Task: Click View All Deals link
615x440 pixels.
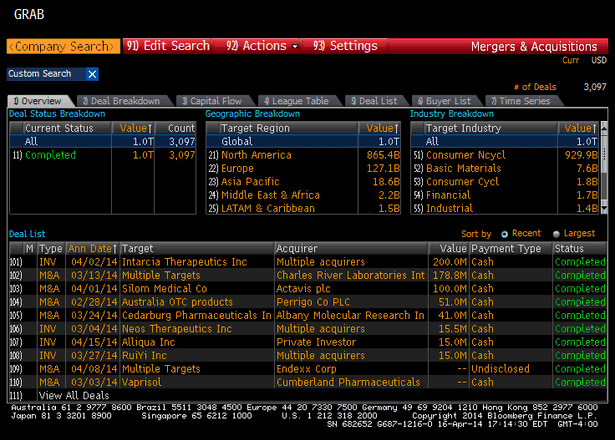Action: (x=74, y=396)
